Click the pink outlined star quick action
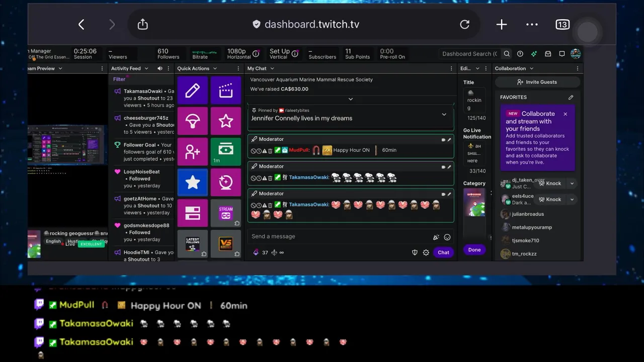 pyautogui.click(x=226, y=121)
